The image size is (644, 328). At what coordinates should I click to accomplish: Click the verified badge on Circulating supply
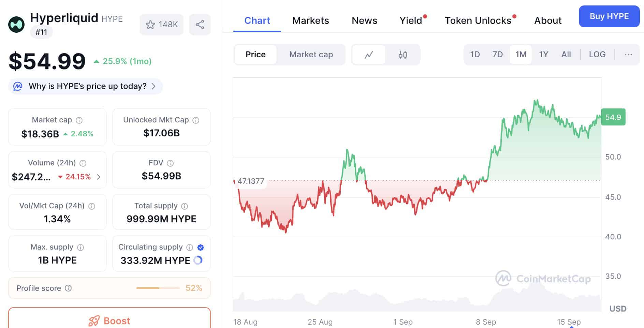click(201, 248)
